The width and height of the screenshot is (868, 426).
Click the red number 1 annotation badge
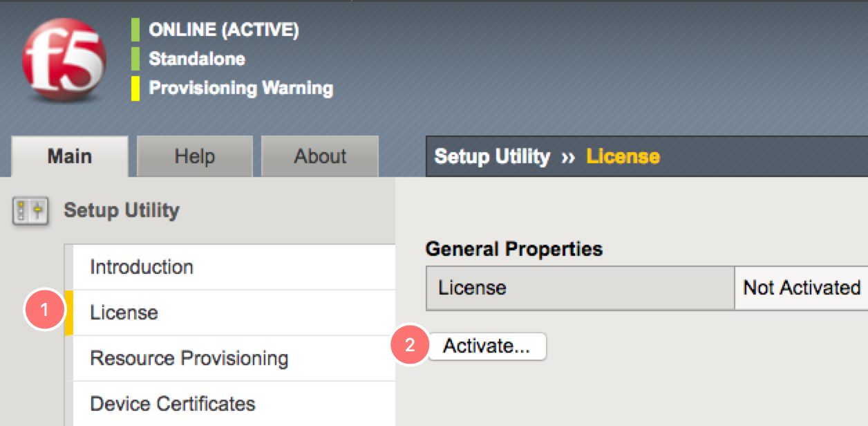44,311
